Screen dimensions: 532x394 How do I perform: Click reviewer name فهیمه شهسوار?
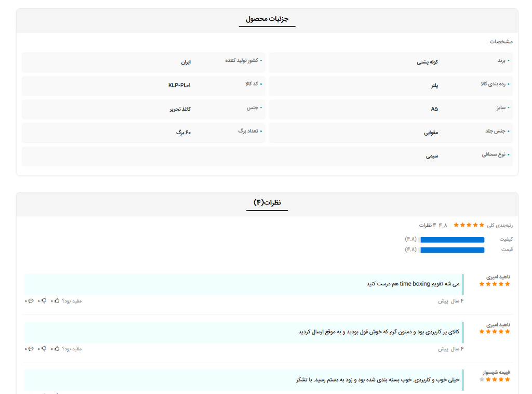click(496, 372)
